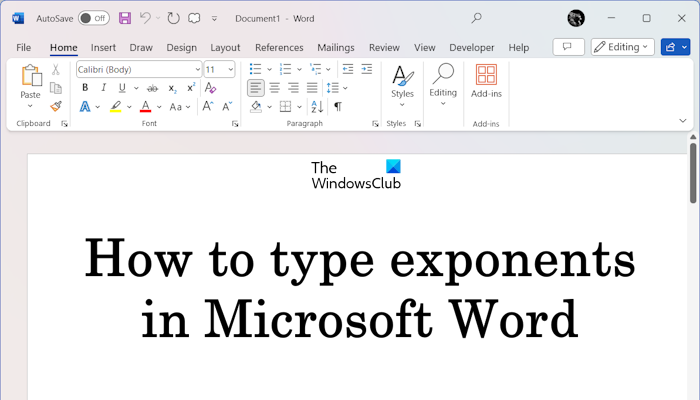700x400 pixels.
Task: Click the Numbering list icon
Action: [x=285, y=69]
